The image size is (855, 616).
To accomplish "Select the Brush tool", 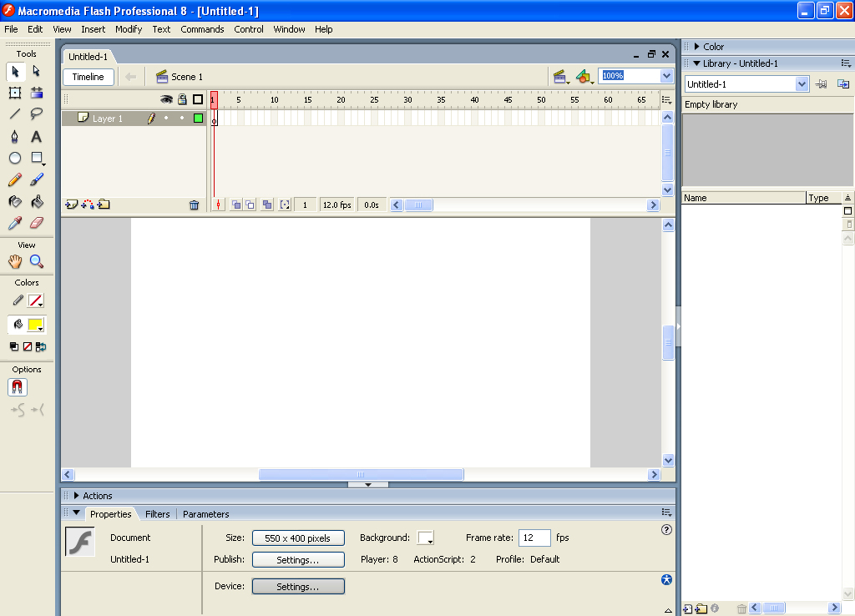I will (37, 180).
